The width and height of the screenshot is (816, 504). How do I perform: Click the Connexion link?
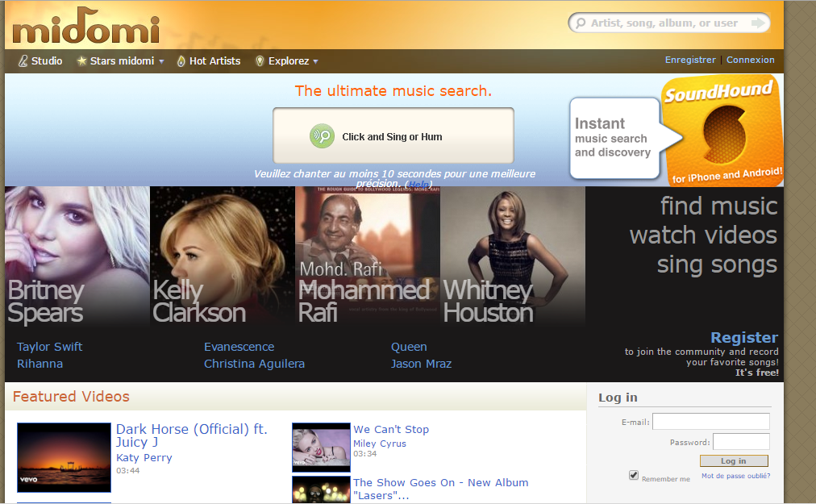click(x=751, y=60)
